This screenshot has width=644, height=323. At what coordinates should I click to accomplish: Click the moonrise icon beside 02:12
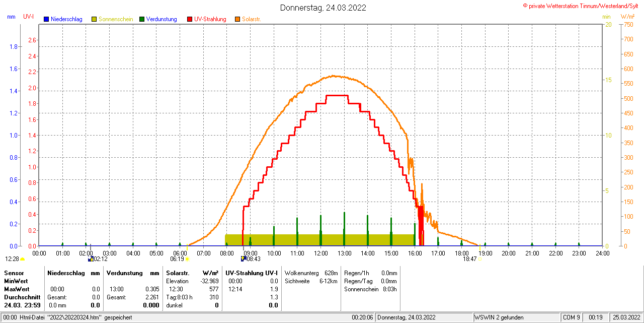click(91, 259)
